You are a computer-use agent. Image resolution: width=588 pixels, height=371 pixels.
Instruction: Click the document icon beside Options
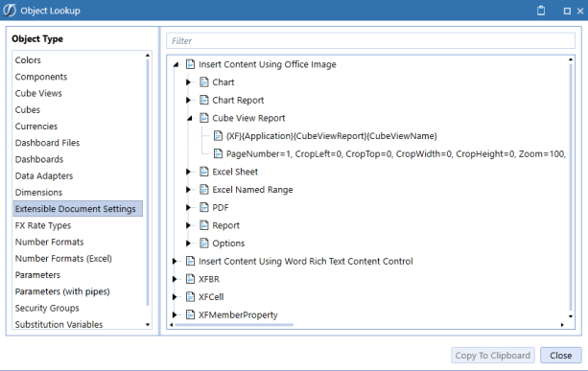tap(204, 243)
